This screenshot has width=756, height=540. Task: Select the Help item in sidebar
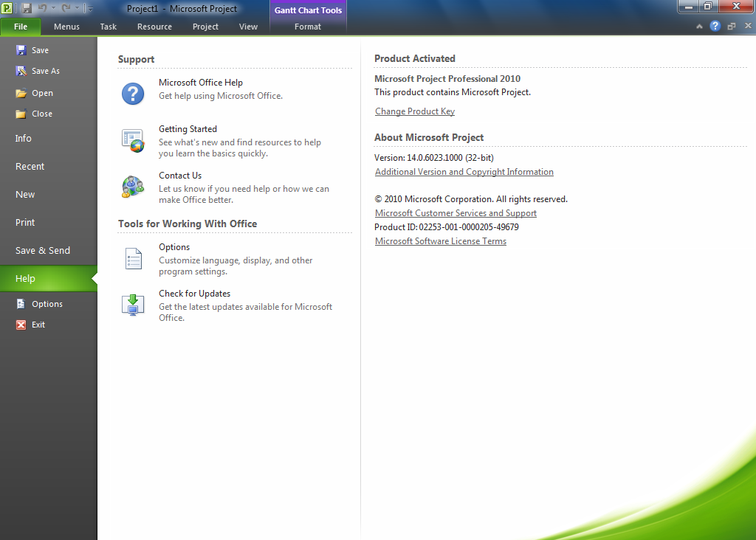point(48,278)
